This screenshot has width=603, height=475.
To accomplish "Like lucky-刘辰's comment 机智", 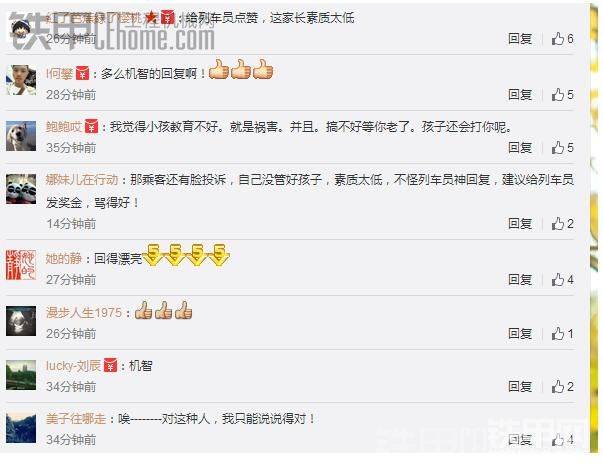I will [x=562, y=387].
